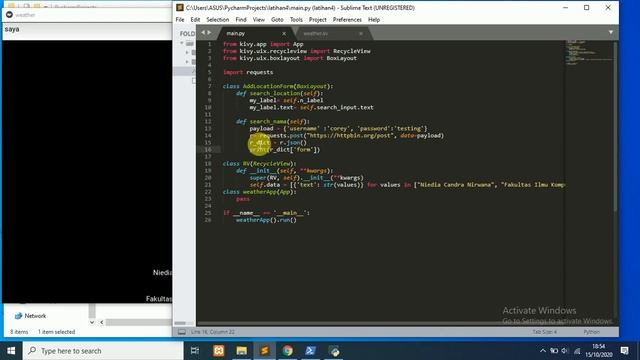This screenshot has width=640, height=360.
Task: Click the battery tray icon
Action: point(554,351)
